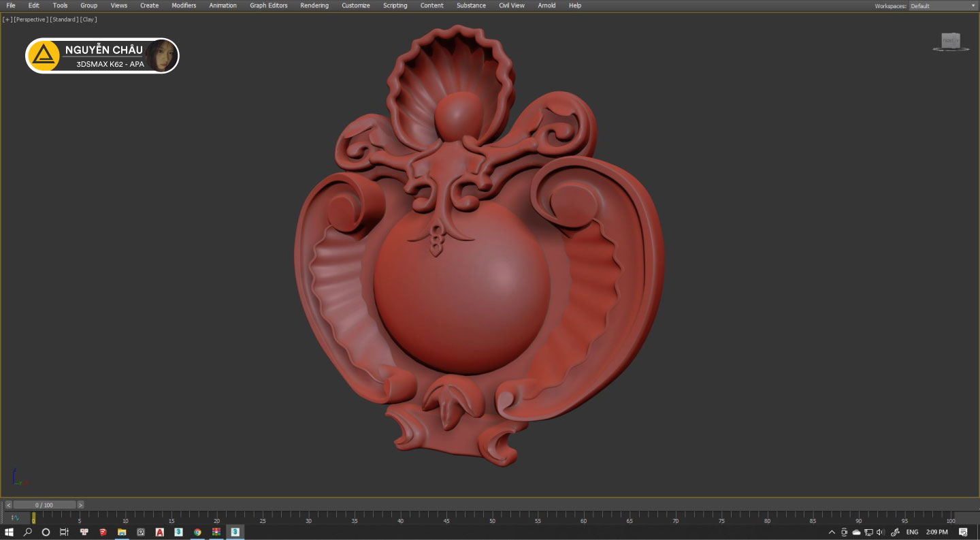Screen dimensions: 980x540
Task: Click the volume speaker icon in tray
Action: (x=880, y=532)
